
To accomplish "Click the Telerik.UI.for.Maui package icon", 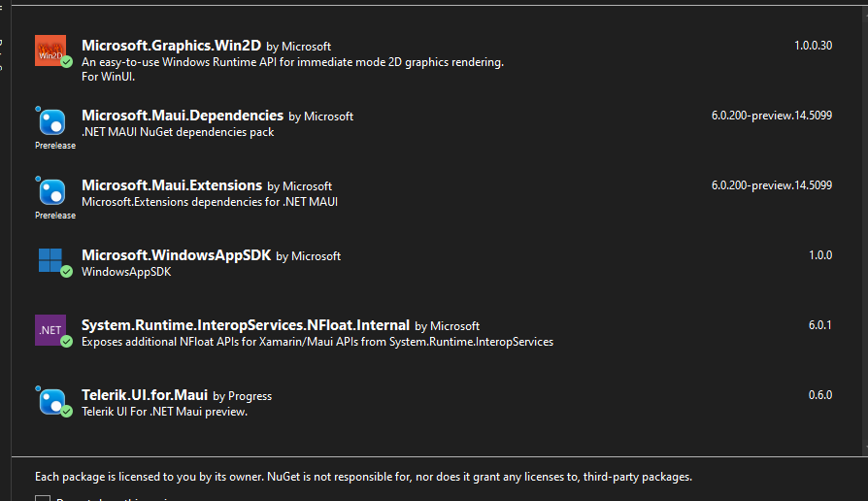I will tap(50, 400).
